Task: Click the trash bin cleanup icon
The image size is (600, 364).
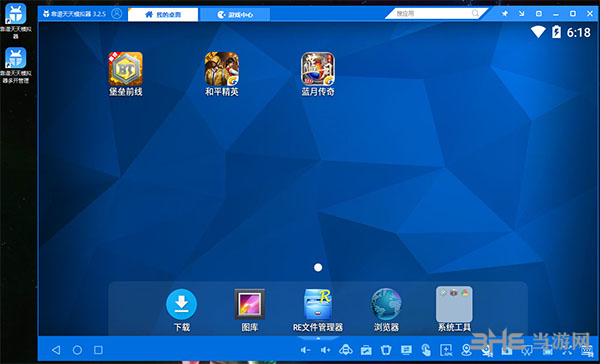Action: coord(386,350)
